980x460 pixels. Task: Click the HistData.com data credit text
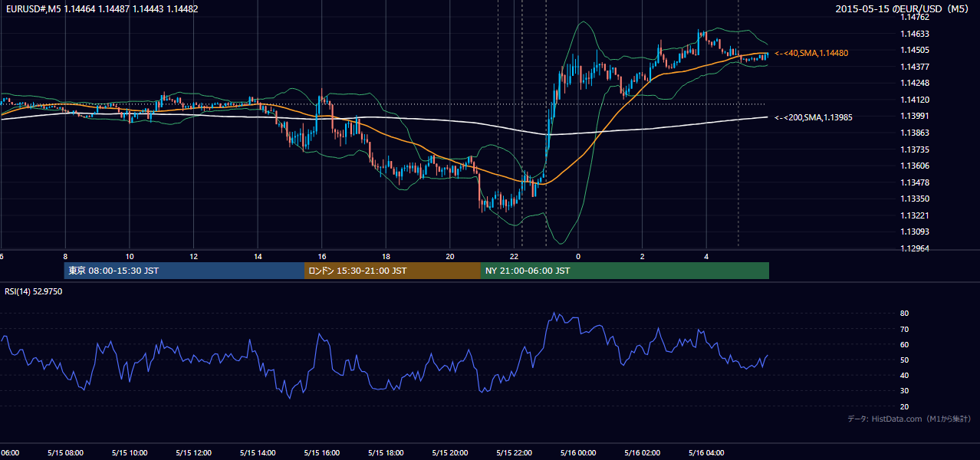(909, 419)
